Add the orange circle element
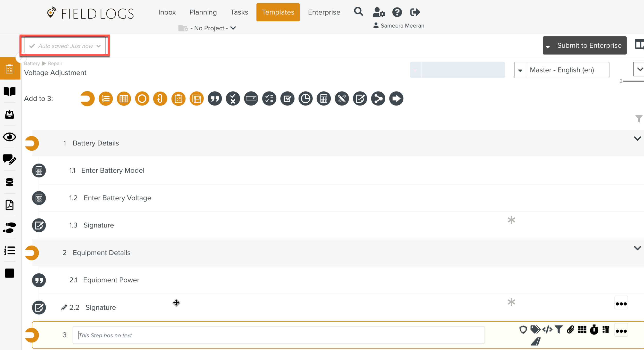Screen dimensions: 644x350 point(142,99)
